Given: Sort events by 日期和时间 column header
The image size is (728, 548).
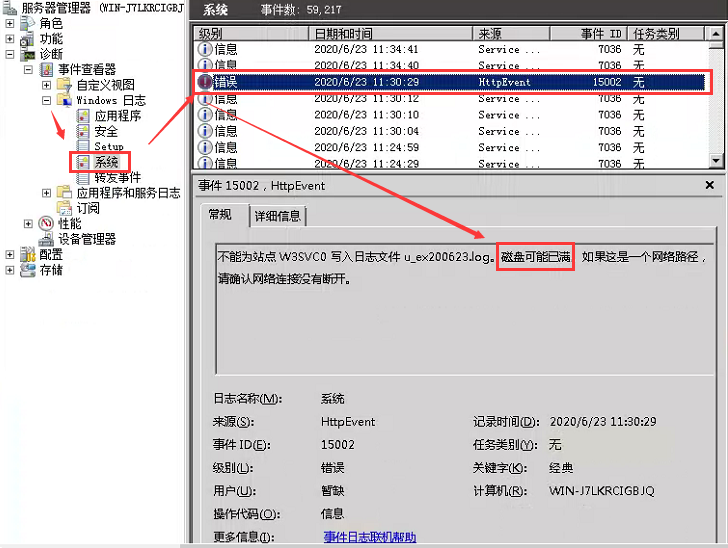Looking at the screenshot, I should (390, 33).
